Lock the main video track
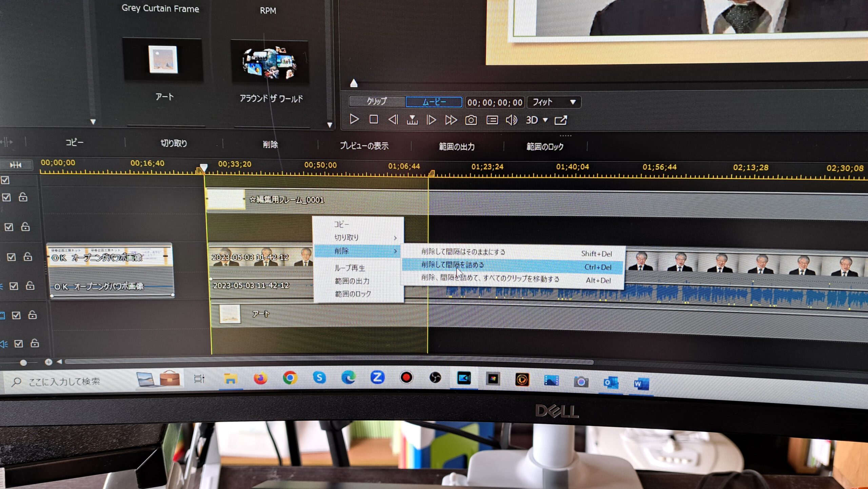 tap(28, 256)
